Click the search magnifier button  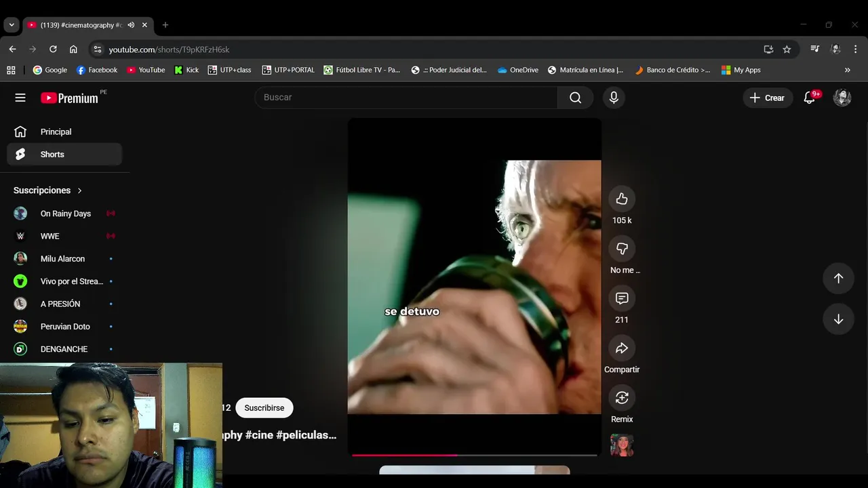pyautogui.click(x=576, y=98)
